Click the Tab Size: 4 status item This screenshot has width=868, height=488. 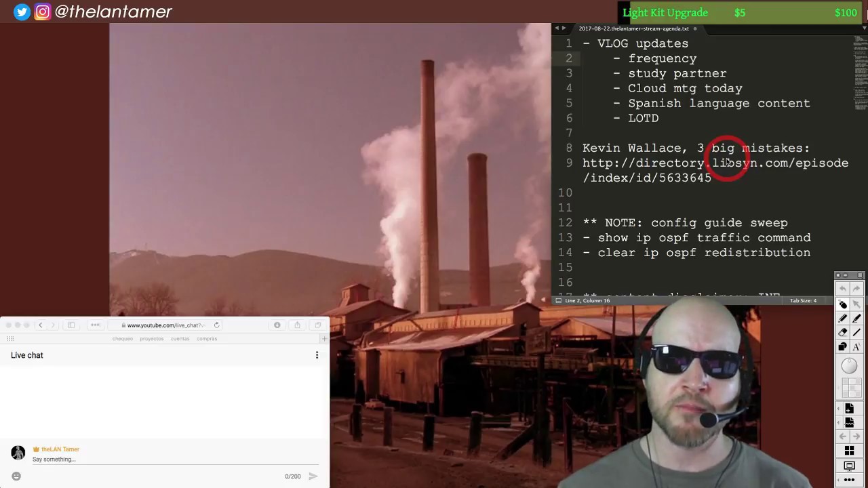804,300
